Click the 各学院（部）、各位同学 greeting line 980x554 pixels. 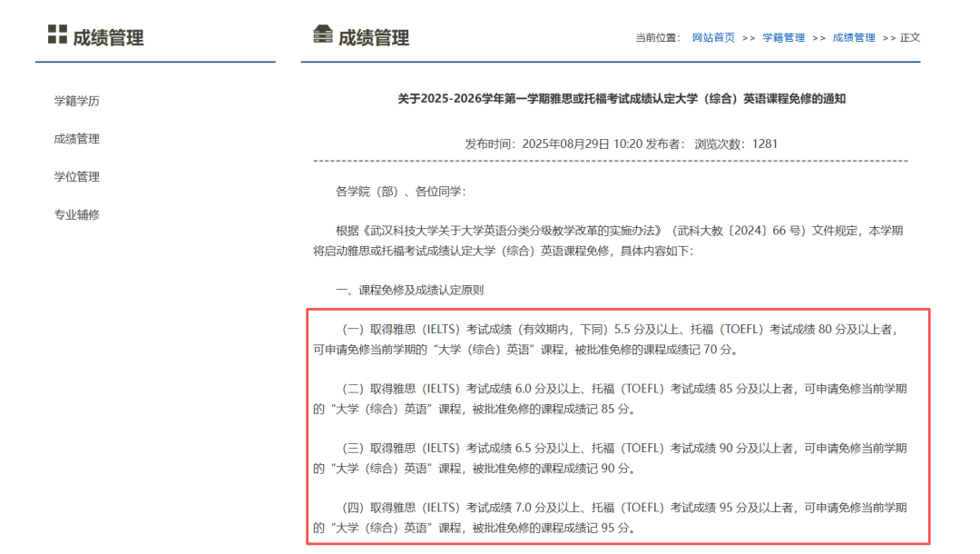coord(400,192)
